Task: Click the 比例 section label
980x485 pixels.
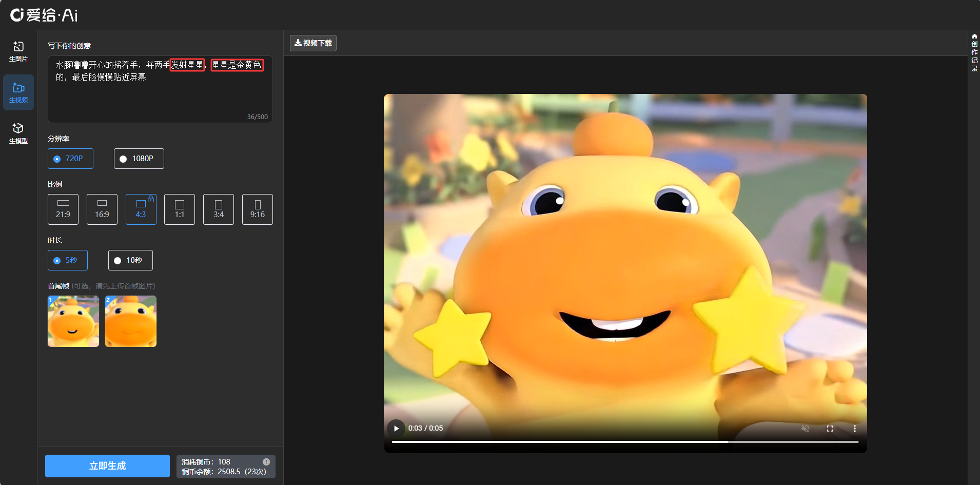Action: click(x=55, y=184)
